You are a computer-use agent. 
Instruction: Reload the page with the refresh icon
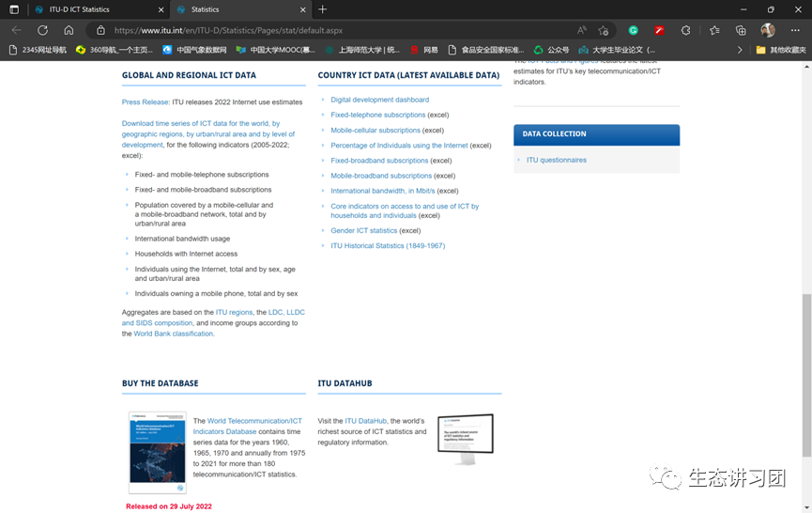point(42,30)
